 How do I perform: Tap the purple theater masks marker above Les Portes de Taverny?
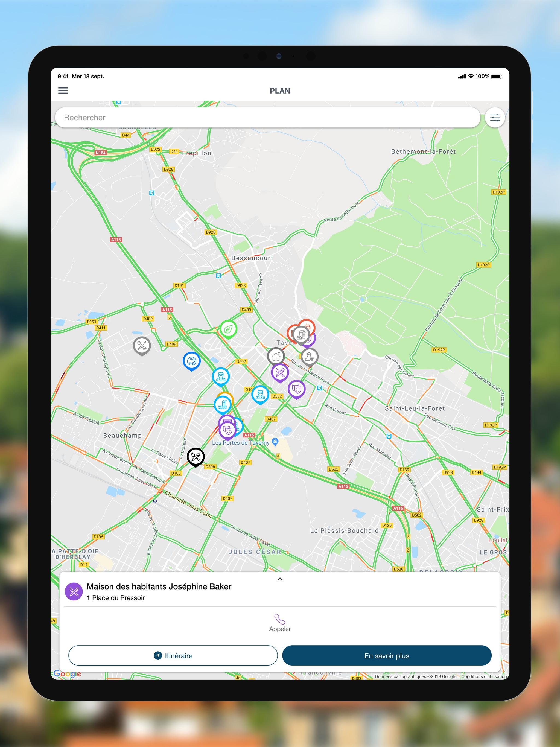click(x=228, y=430)
